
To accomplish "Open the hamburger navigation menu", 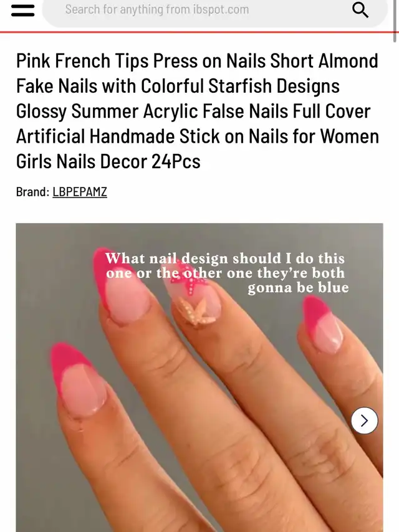I will [x=22, y=10].
